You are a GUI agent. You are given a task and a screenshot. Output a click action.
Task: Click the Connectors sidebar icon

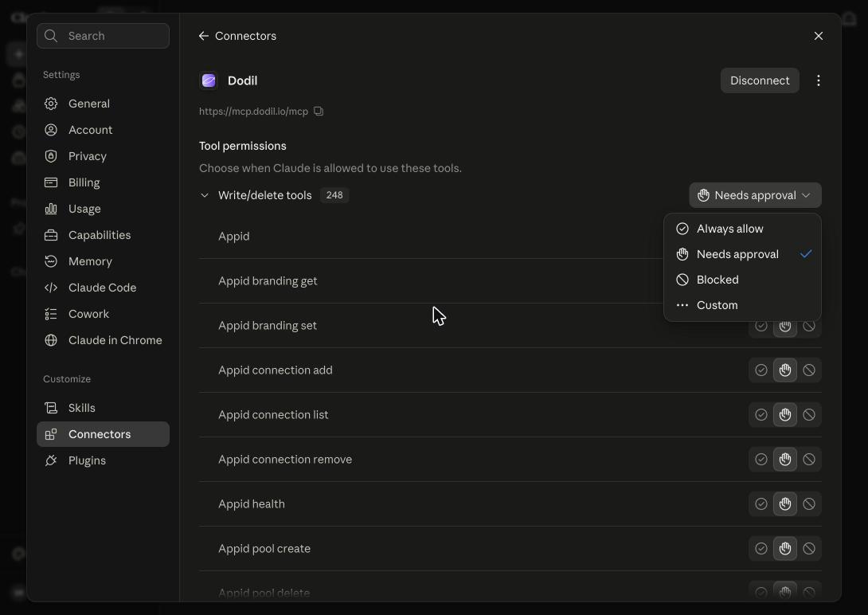point(51,434)
